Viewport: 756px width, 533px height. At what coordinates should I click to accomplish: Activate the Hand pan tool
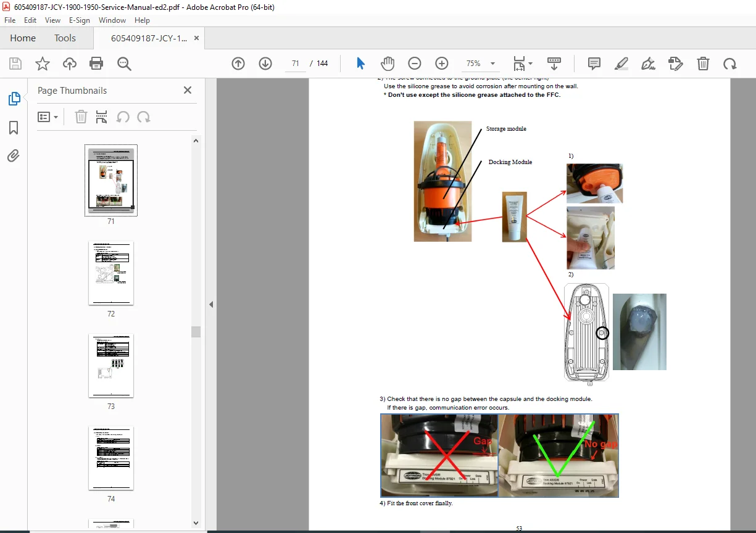388,64
